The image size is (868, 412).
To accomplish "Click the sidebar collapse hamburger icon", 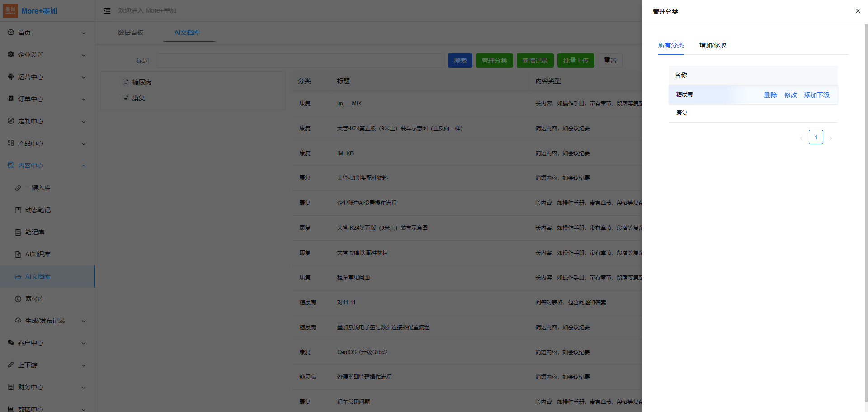I will click(107, 11).
